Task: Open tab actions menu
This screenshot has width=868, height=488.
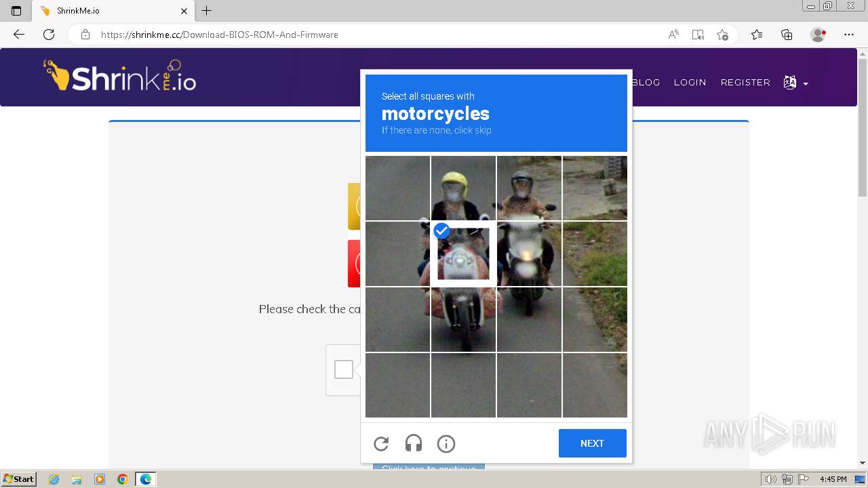Action: [16, 11]
